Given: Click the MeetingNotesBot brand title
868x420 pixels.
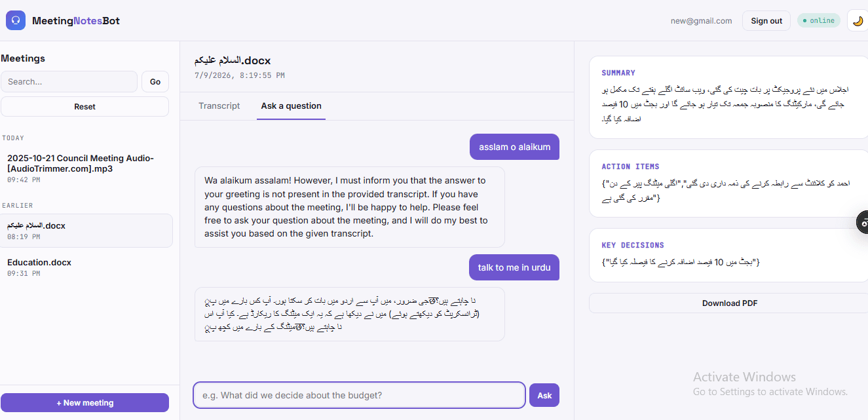Looking at the screenshot, I should pos(76,20).
